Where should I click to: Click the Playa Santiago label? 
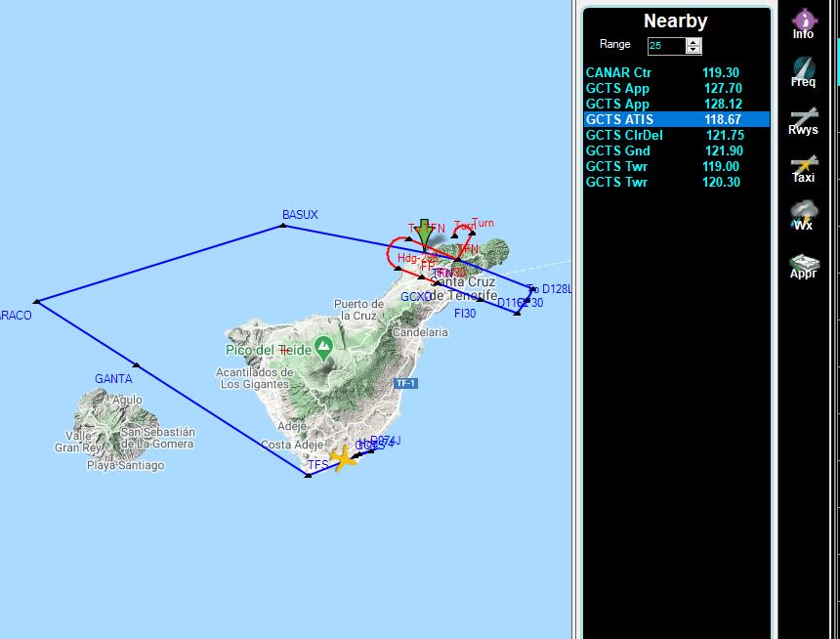(125, 465)
